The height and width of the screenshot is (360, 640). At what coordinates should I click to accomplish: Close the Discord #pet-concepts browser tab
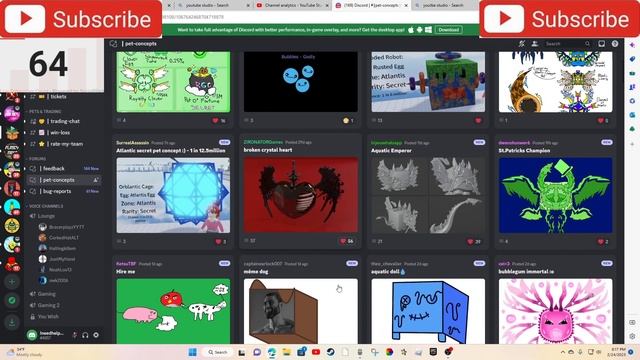406,5
